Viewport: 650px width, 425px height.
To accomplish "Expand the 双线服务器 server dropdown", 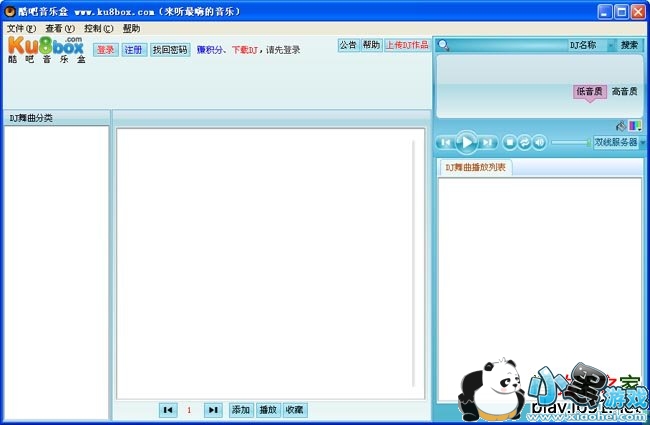I will (x=643, y=143).
